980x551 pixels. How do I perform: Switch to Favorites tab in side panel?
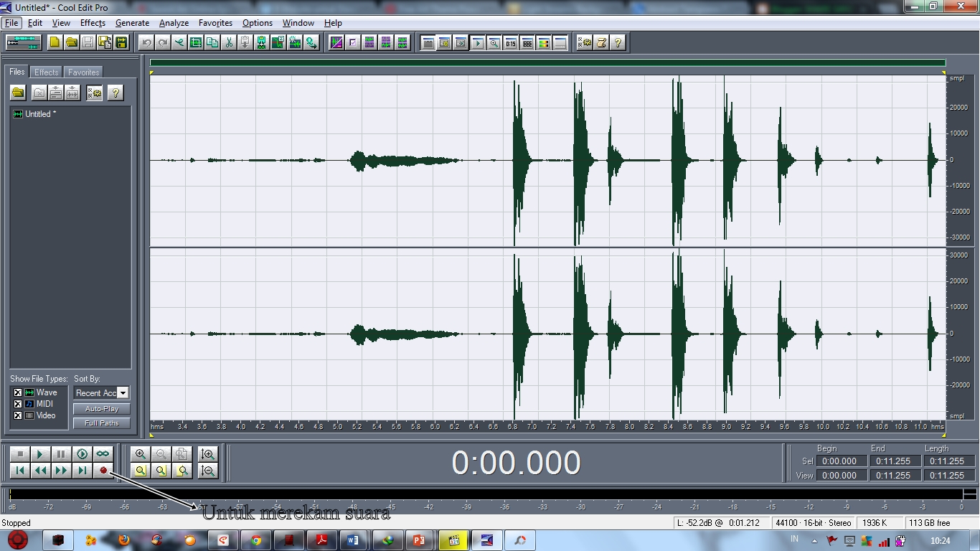[84, 72]
